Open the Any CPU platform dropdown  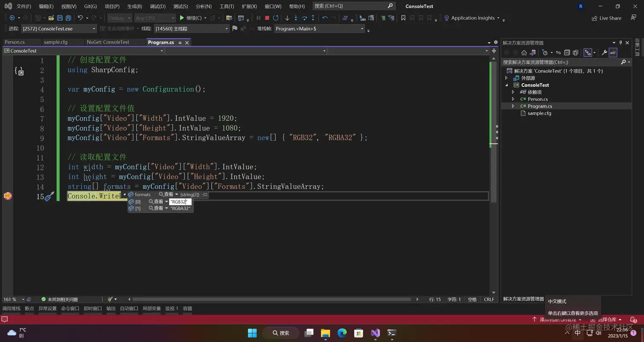(x=155, y=18)
